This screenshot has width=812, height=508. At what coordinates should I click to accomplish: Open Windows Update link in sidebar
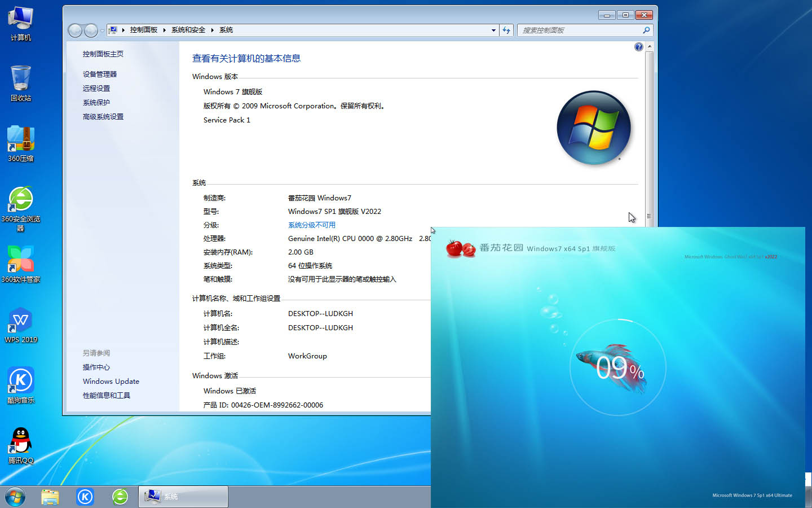click(x=111, y=381)
